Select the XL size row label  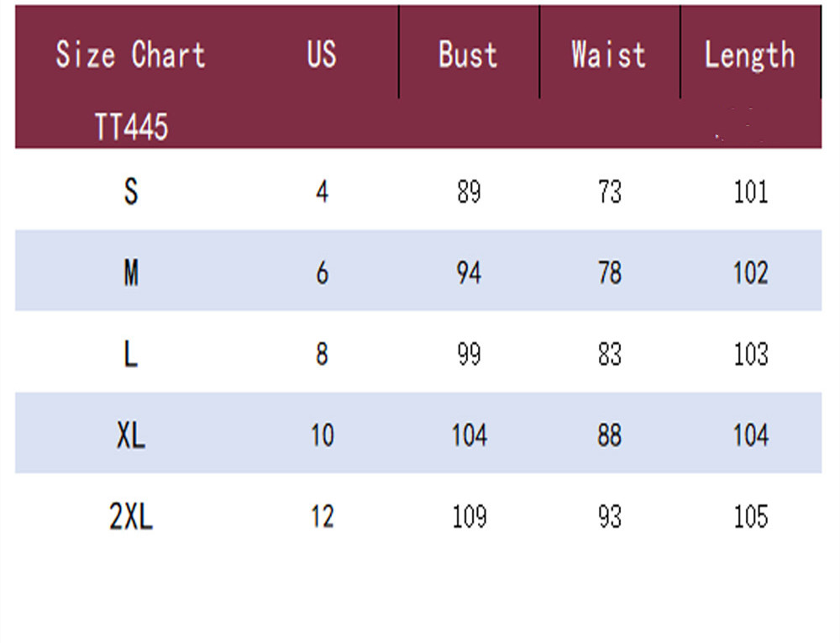point(131,435)
